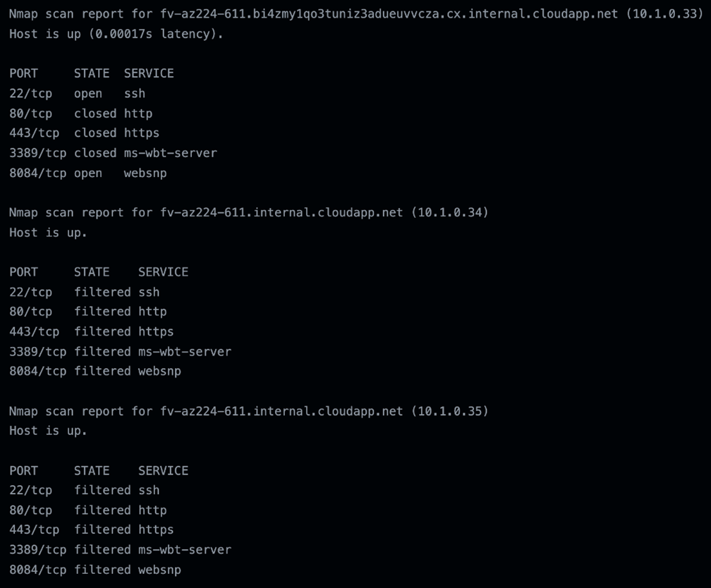Click the ssh service marked open

point(135,93)
